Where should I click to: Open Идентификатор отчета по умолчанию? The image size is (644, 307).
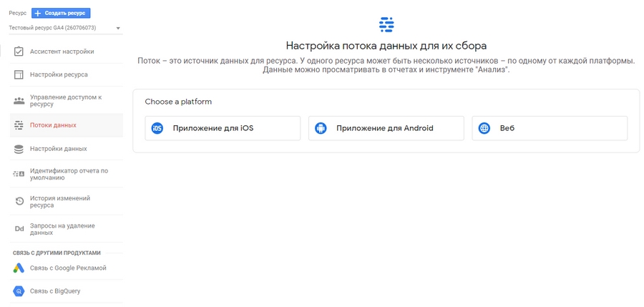[66, 175]
